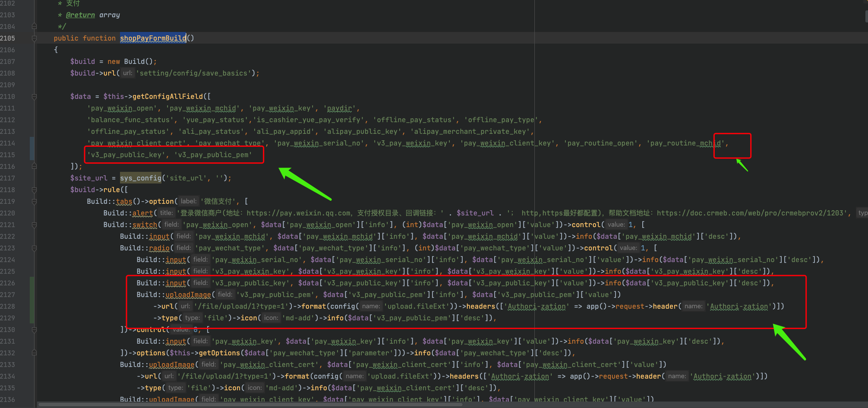Click 'pay_routine_open' string on line 2114
Viewport: 868px width, 408px height.
point(601,143)
